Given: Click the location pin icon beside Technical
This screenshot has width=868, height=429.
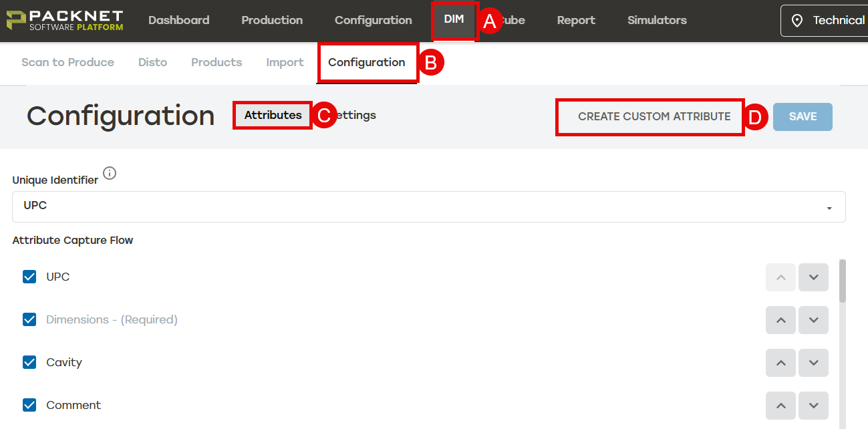Looking at the screenshot, I should click(797, 21).
